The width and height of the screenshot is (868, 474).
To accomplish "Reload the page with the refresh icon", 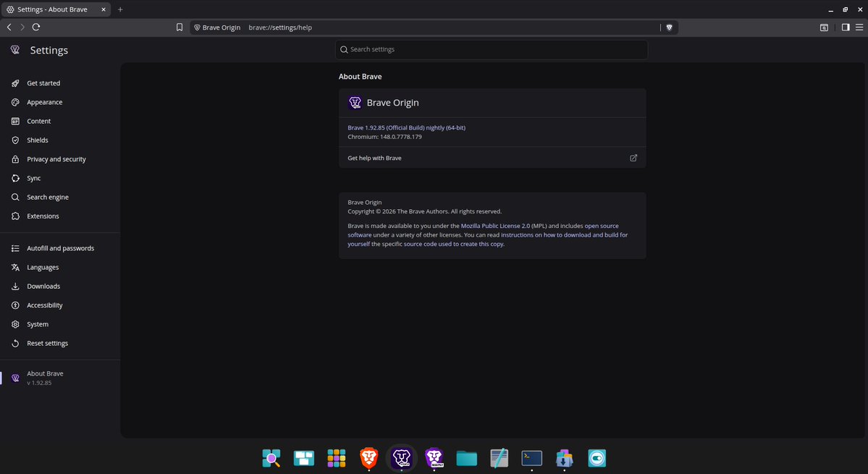I will pyautogui.click(x=36, y=27).
